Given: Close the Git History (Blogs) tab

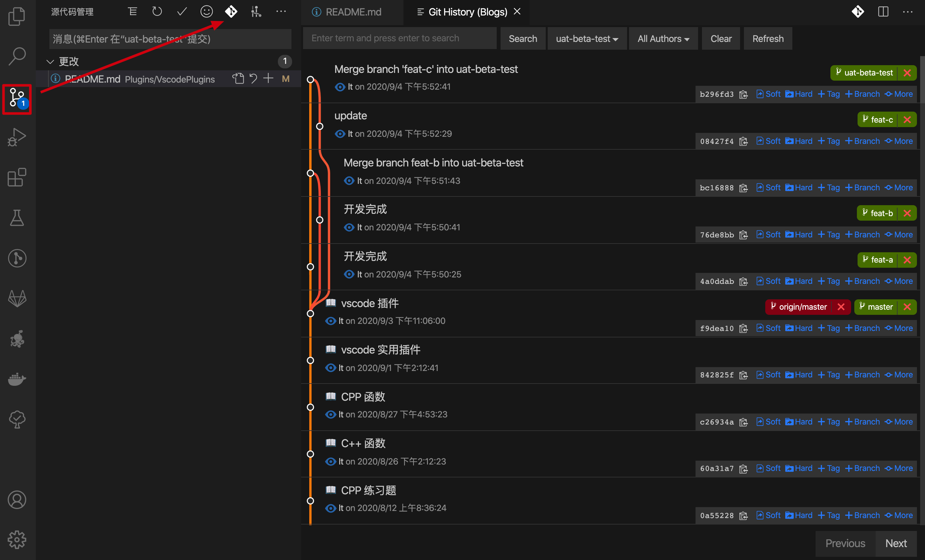Looking at the screenshot, I should [x=517, y=12].
